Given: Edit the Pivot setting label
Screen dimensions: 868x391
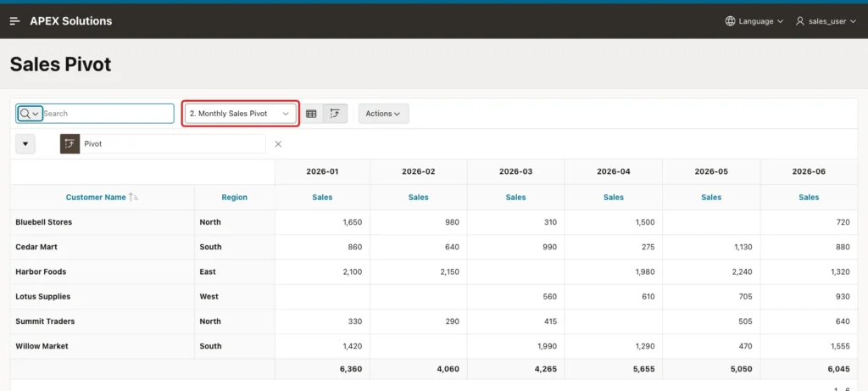Looking at the screenshot, I should pos(93,144).
